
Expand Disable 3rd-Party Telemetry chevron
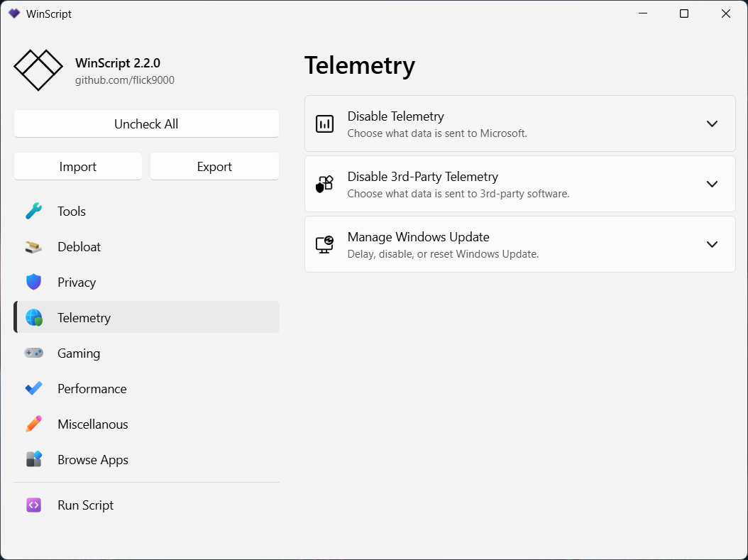pyautogui.click(x=713, y=184)
